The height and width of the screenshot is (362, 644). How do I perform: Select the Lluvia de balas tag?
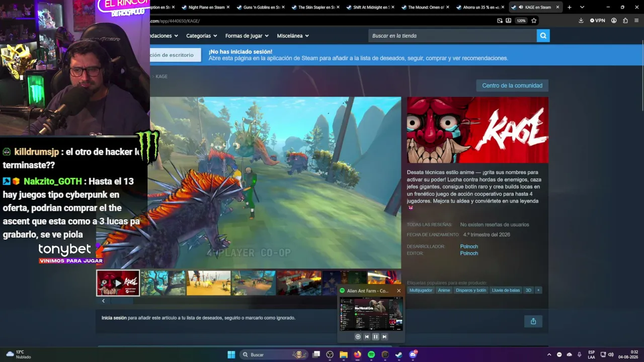tap(506, 290)
